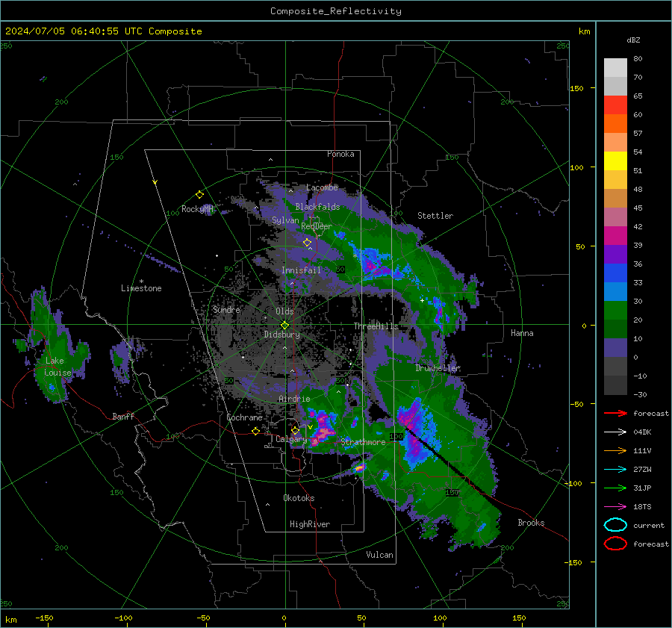Click the cyan 27ZW arrow legend icon
The width and height of the screenshot is (672, 628).
pos(615,470)
